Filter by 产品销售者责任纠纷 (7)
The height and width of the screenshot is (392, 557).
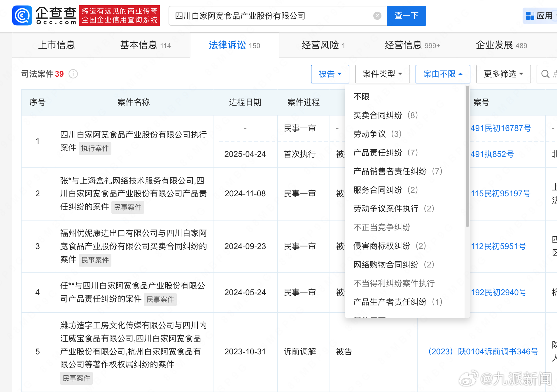tap(398, 171)
